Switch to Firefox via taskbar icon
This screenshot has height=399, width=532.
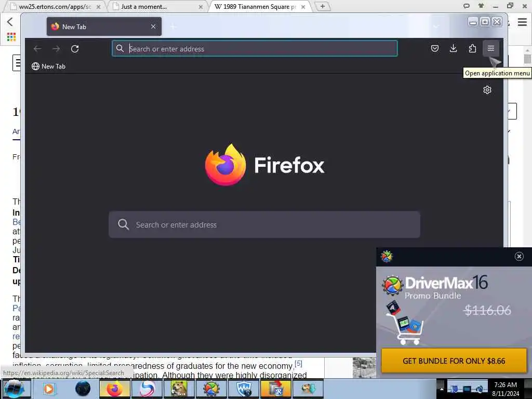click(x=114, y=389)
